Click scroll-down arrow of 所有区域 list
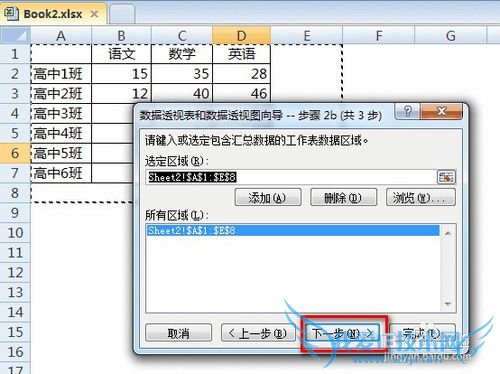 [x=448, y=304]
